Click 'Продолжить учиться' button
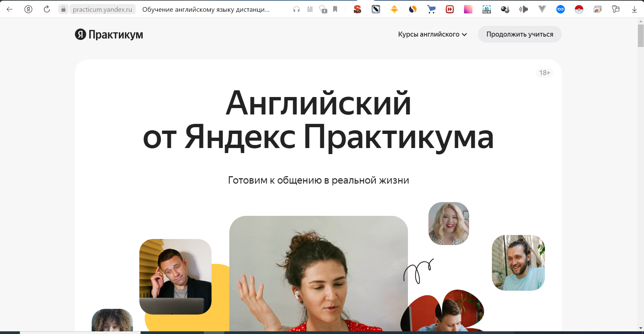Image resolution: width=644 pixels, height=334 pixels. point(519,34)
